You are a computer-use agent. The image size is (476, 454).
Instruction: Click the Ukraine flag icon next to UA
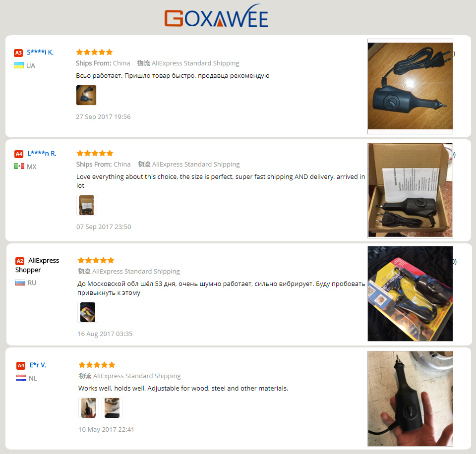click(x=19, y=65)
